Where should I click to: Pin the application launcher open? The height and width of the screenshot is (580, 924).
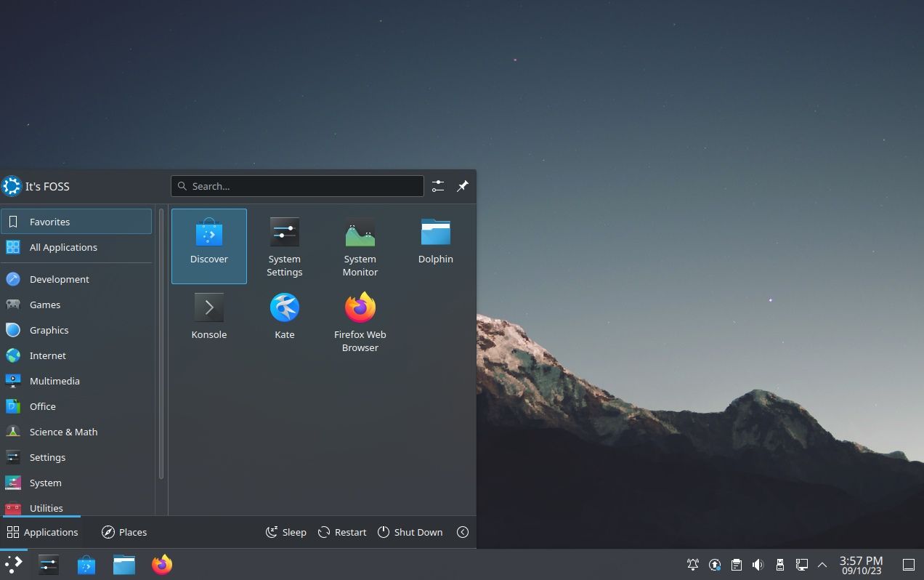(462, 186)
